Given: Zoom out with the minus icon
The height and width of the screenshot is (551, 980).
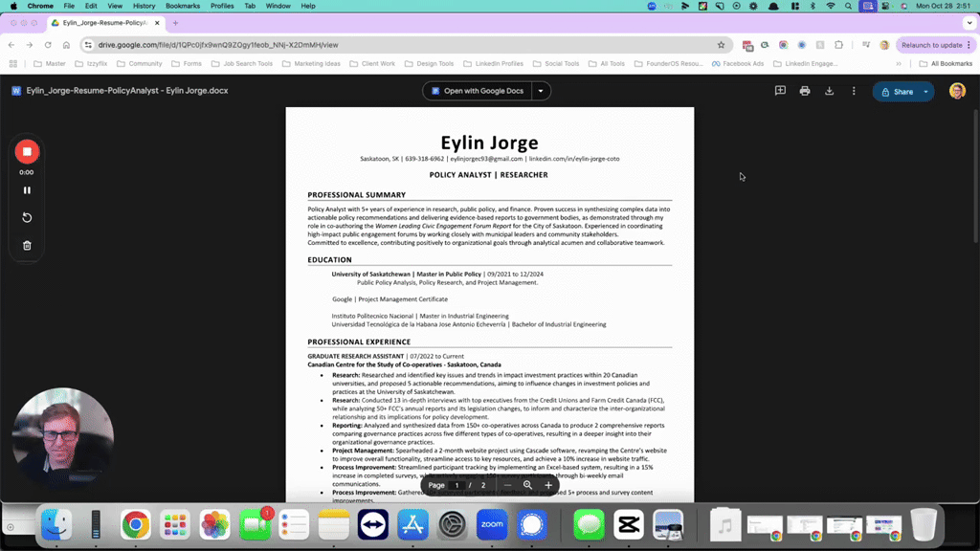Looking at the screenshot, I should point(507,485).
